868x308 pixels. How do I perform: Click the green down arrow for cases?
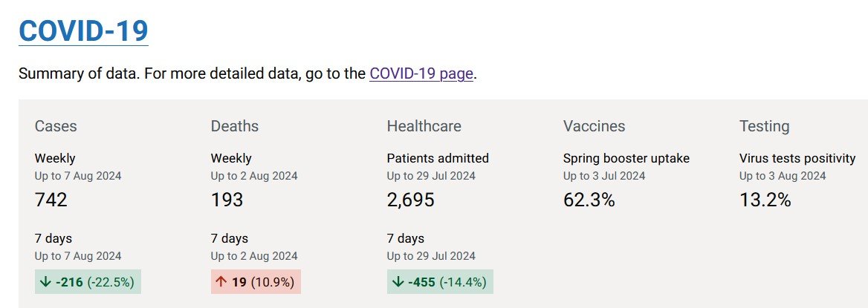pyautogui.click(x=45, y=282)
